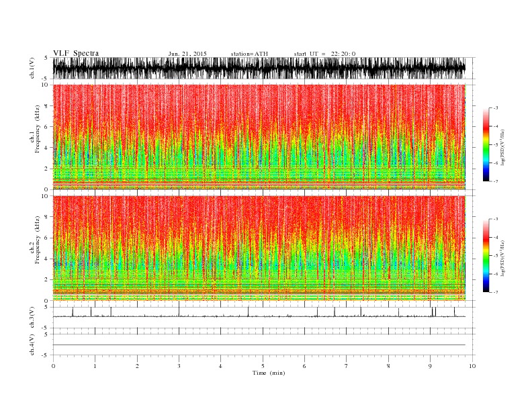Click the time axis tick label "4"
The image size is (532, 411).
tap(220, 366)
